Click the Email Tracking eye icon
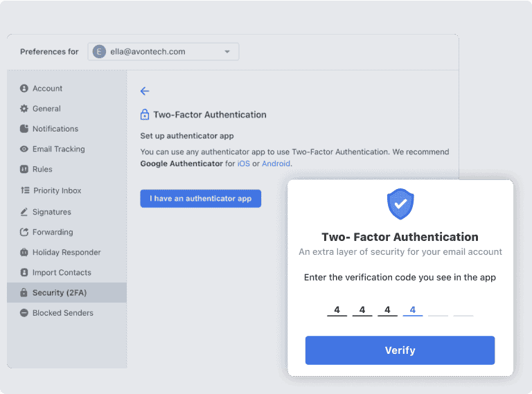532x394 pixels. (x=24, y=149)
